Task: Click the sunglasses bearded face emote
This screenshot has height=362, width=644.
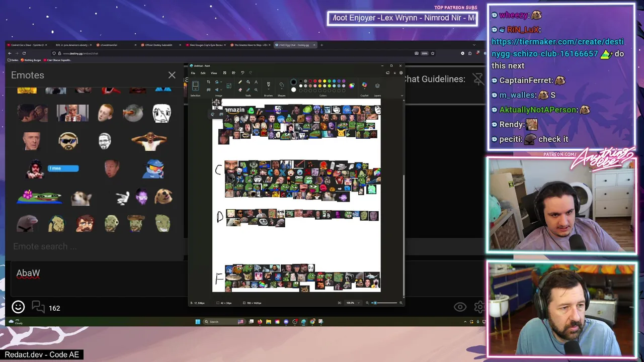Action: [x=68, y=140]
